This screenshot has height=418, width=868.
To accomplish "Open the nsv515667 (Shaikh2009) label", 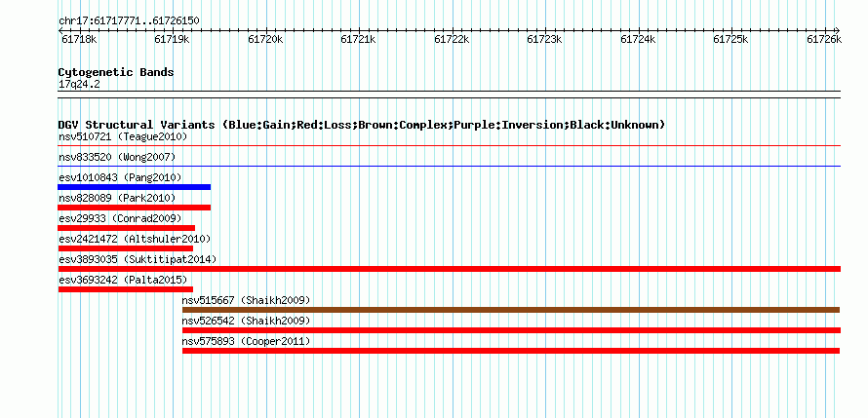I will click(x=247, y=300).
